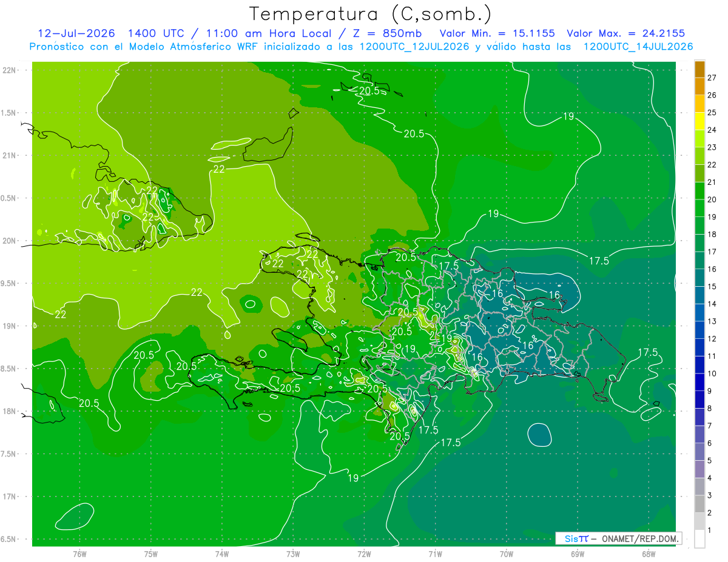The image size is (728, 562).
Task: Click the '20N' latitude axis label
Action: click(x=8, y=241)
